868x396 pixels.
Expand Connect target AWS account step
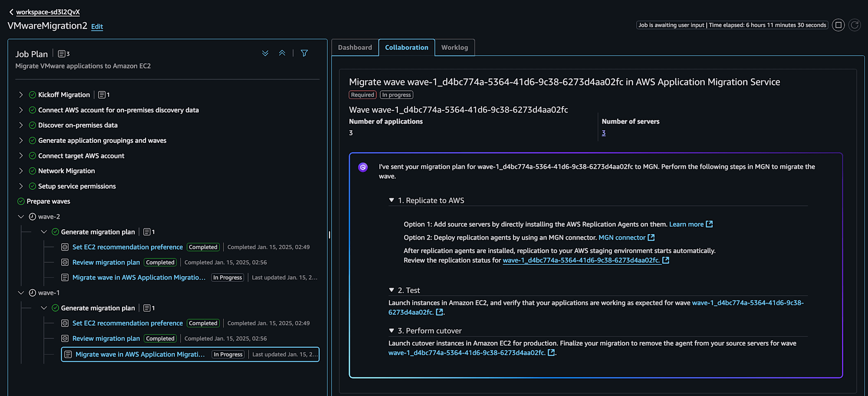click(x=21, y=155)
